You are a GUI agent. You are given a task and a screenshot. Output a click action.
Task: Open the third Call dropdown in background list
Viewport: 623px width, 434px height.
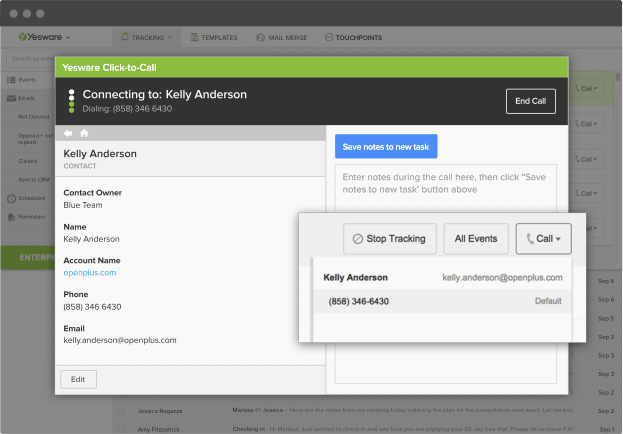586,159
